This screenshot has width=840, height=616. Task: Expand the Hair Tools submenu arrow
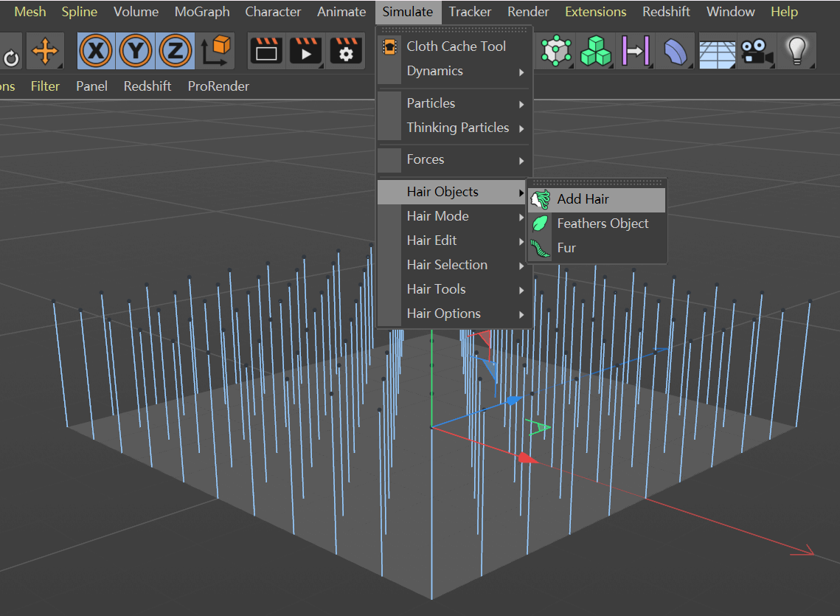pyautogui.click(x=521, y=290)
